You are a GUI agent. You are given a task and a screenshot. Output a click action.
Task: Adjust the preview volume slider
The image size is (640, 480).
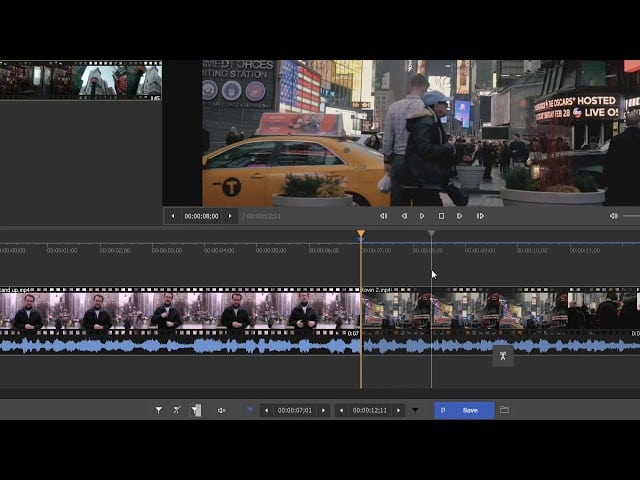pos(631,216)
